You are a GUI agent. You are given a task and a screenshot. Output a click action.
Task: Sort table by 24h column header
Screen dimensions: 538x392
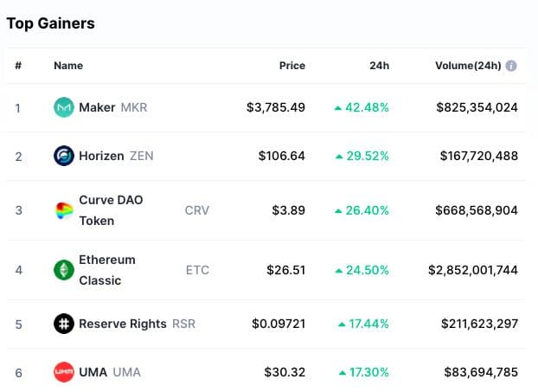(x=380, y=66)
